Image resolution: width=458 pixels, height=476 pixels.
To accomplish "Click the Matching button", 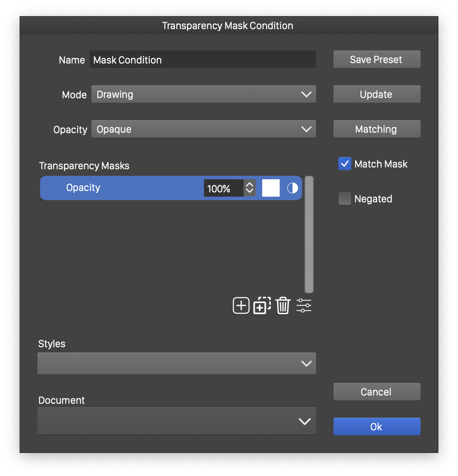I will 377,129.
